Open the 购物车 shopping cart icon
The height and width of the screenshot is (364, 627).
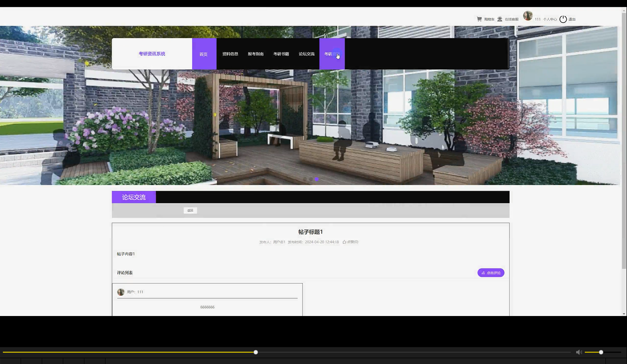pyautogui.click(x=479, y=19)
